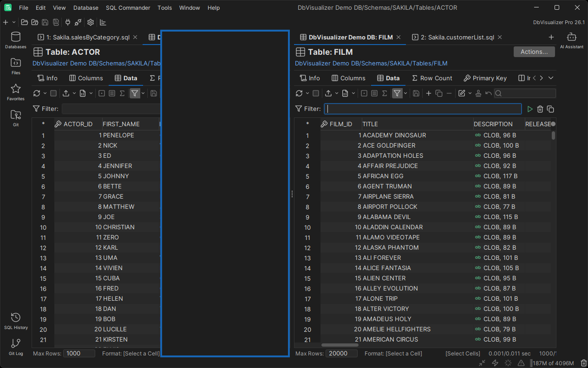Expand reload dropdown arrow in ACTOR toolbar
588x368 pixels.
(x=45, y=93)
